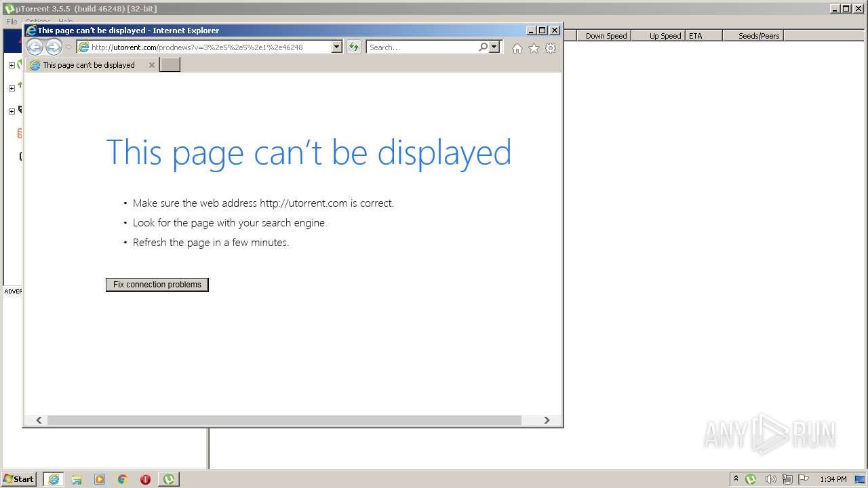Image resolution: width=868 pixels, height=488 pixels.
Task: Refresh the page with the green arrows
Action: click(354, 47)
